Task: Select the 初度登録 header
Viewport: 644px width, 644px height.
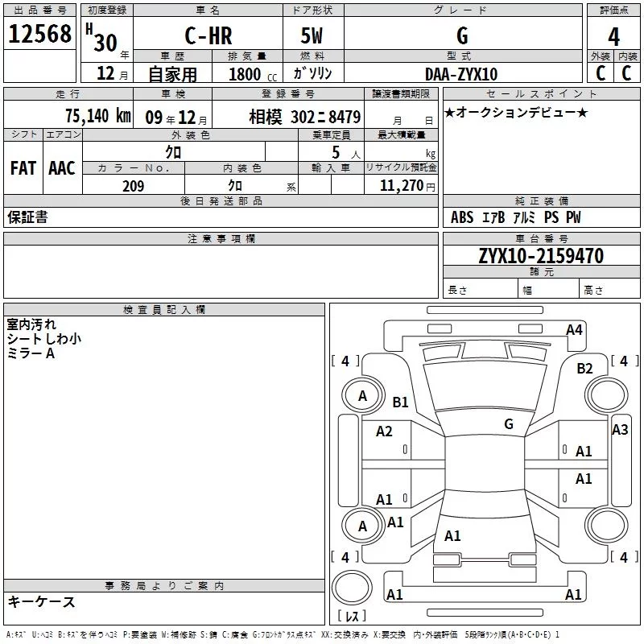Action: (107, 10)
